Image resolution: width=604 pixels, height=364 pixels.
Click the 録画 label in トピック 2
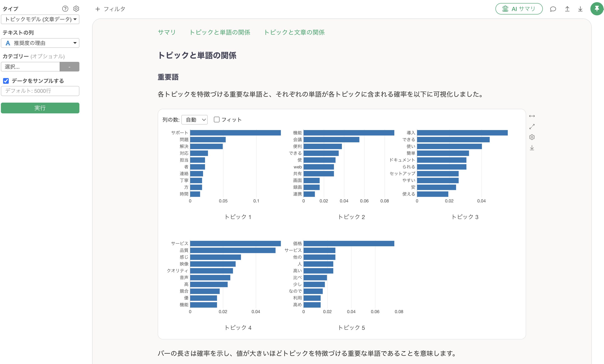(298, 187)
